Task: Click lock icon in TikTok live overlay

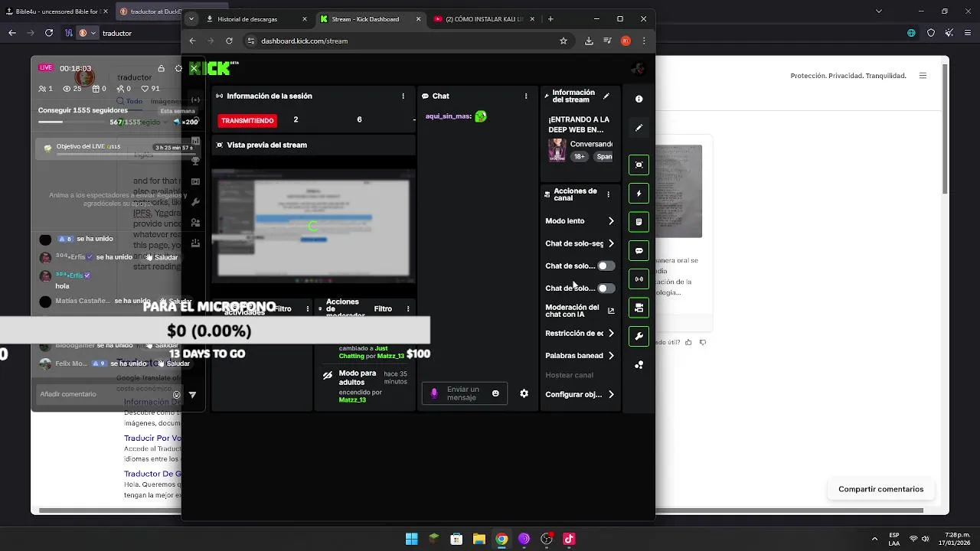Action: tap(161, 68)
